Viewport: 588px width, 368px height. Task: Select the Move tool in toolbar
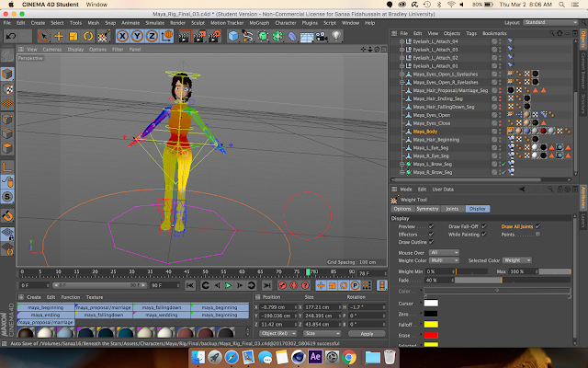tap(60, 36)
